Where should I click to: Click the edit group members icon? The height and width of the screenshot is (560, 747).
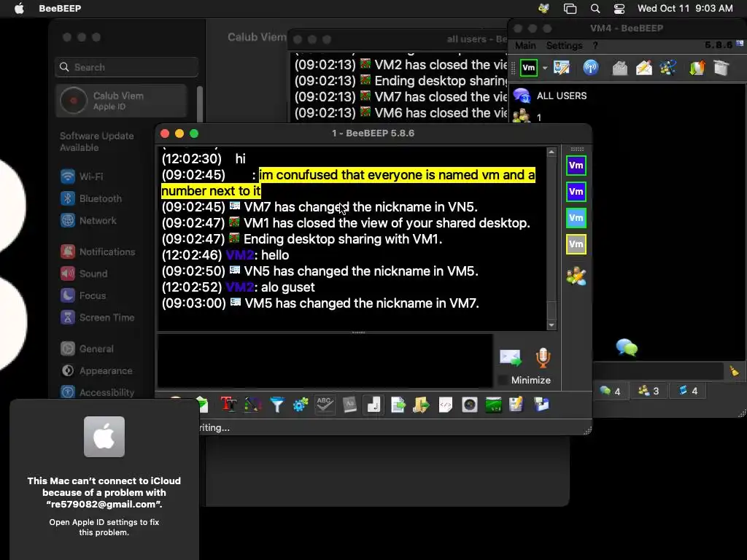click(x=576, y=276)
